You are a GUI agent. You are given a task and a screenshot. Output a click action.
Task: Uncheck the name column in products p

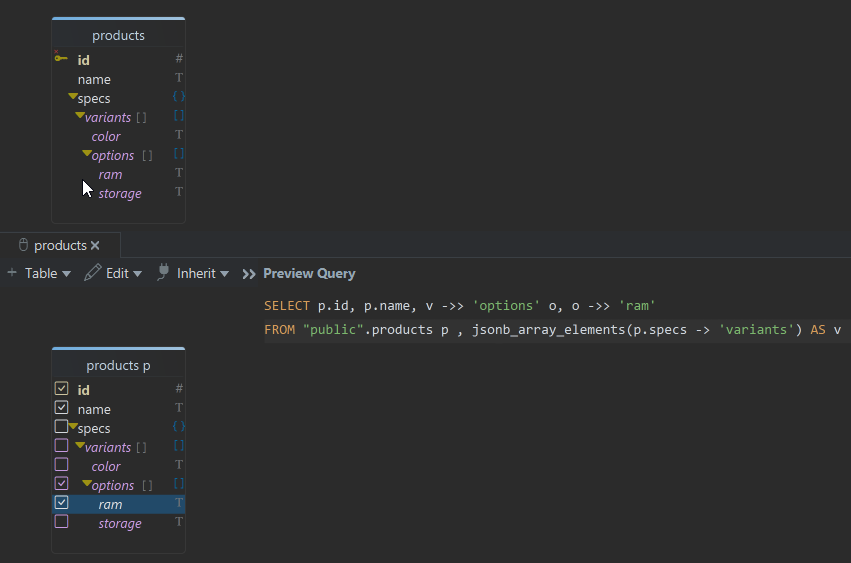point(61,408)
